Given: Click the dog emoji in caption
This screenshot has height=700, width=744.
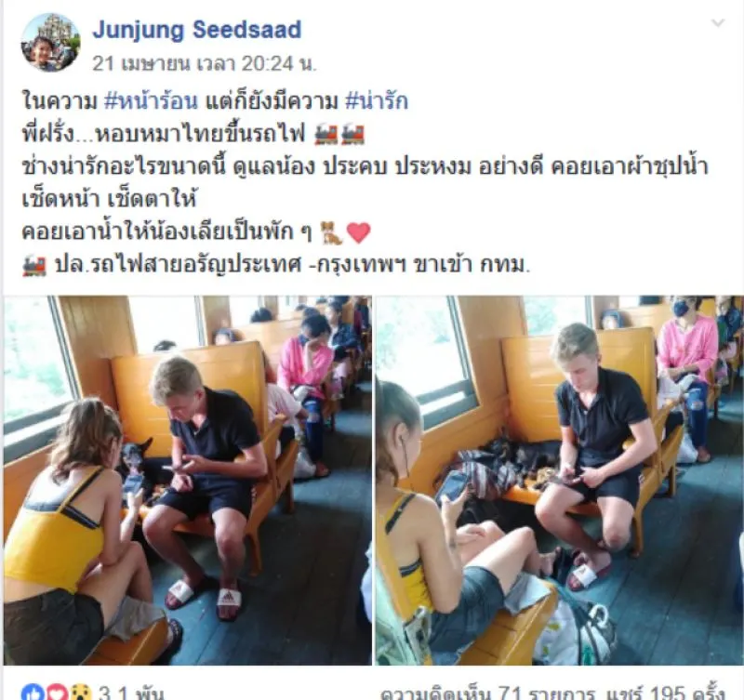Looking at the screenshot, I should point(331,232).
